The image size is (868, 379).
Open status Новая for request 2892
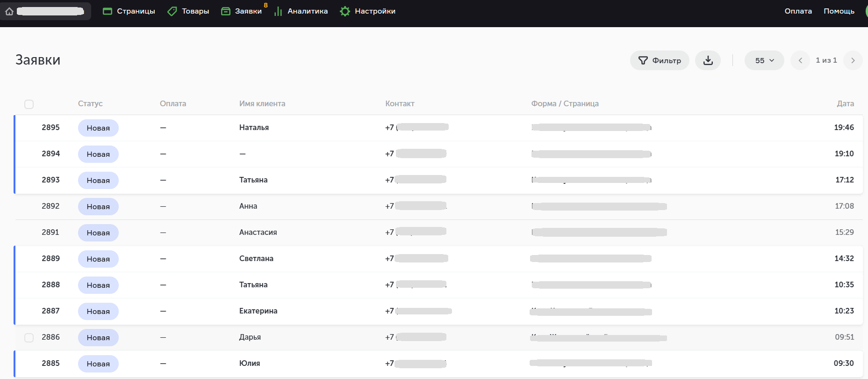pos(98,206)
